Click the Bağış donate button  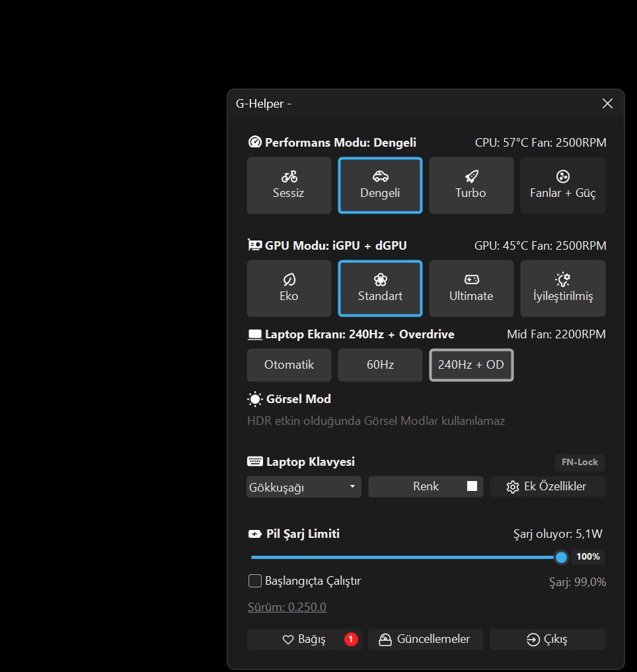click(304, 639)
